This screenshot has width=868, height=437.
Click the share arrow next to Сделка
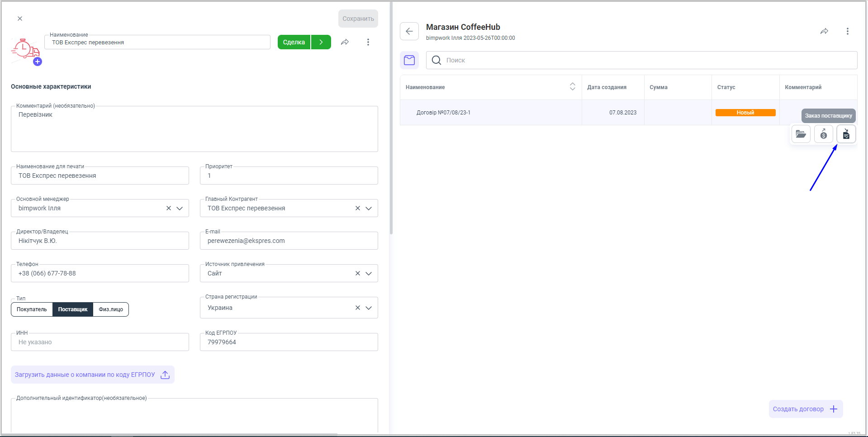coord(345,42)
